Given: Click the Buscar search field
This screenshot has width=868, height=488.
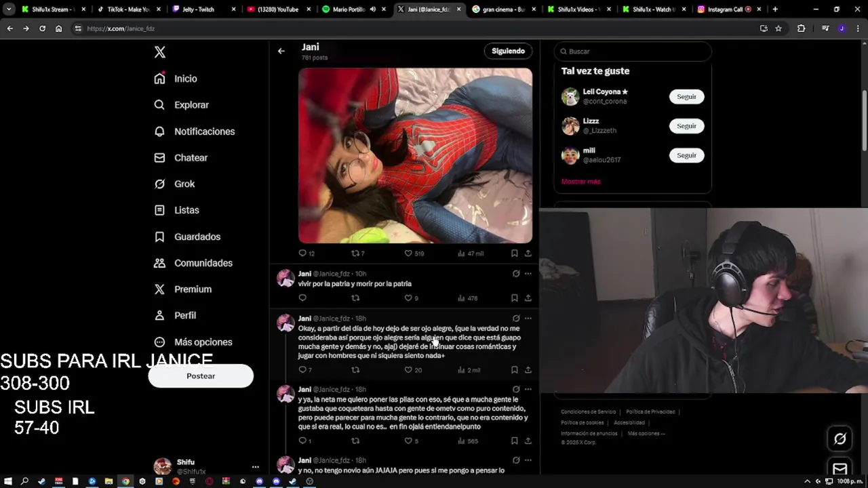Looking at the screenshot, I should [633, 52].
